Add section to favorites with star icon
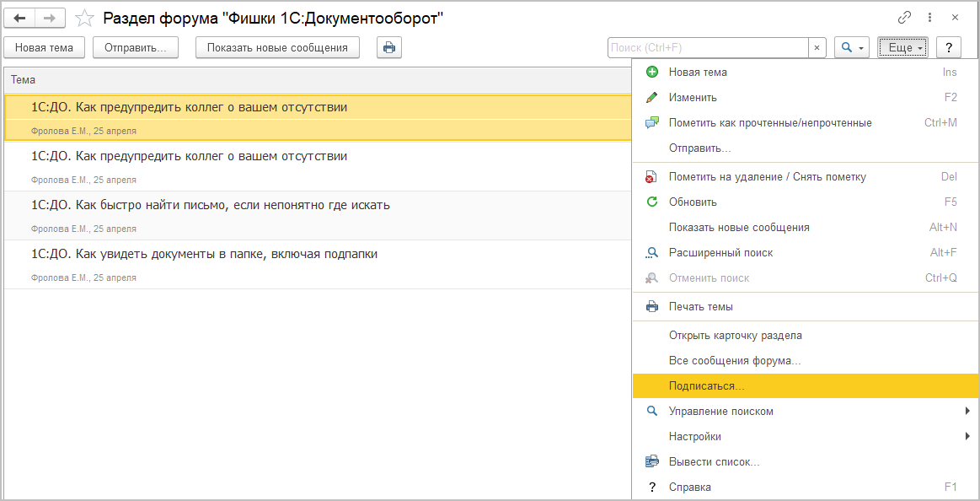 point(84,18)
